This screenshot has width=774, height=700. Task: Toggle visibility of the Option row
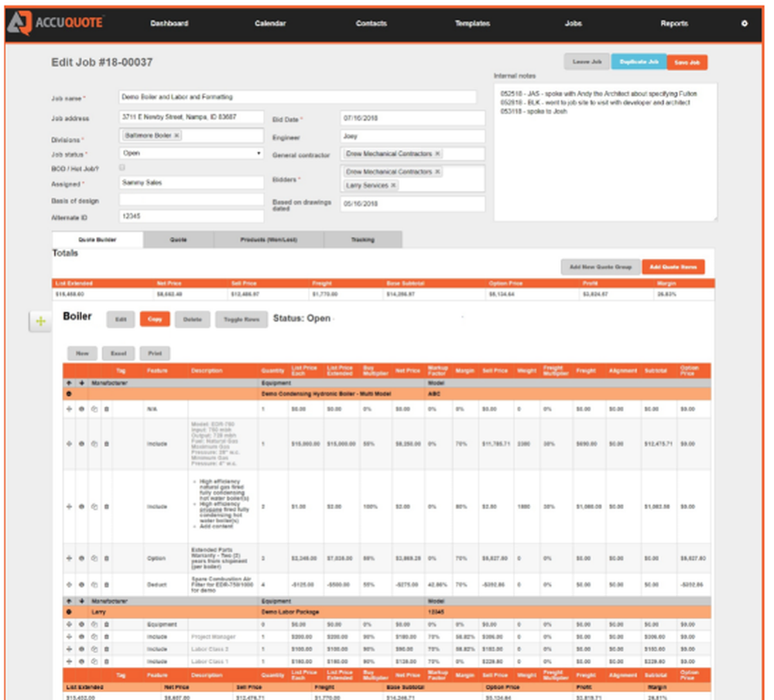(81, 558)
